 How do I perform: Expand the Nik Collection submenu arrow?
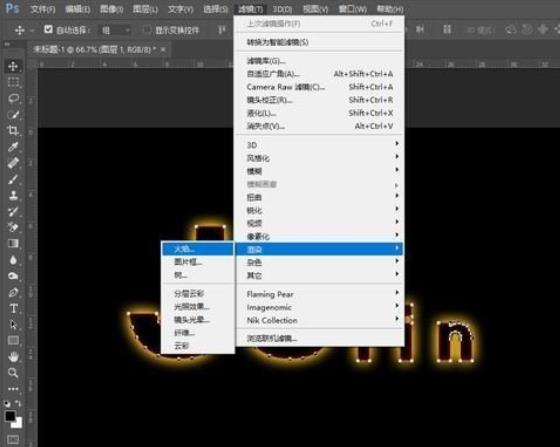(x=397, y=319)
